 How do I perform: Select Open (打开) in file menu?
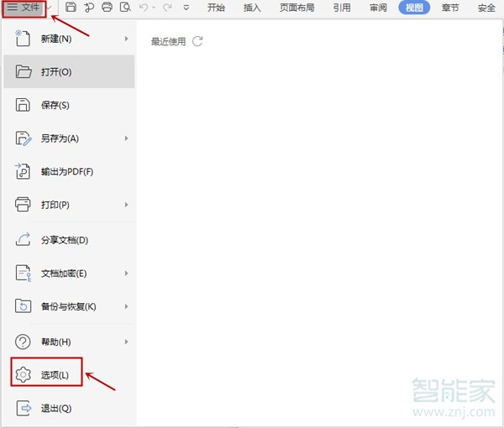[56, 72]
